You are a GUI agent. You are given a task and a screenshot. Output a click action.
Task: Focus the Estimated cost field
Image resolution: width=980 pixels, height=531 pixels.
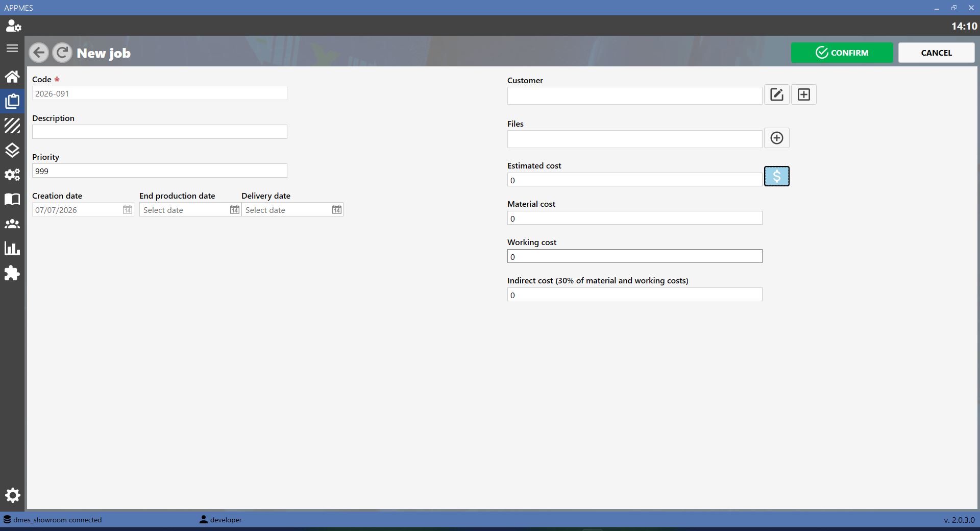[635, 180]
